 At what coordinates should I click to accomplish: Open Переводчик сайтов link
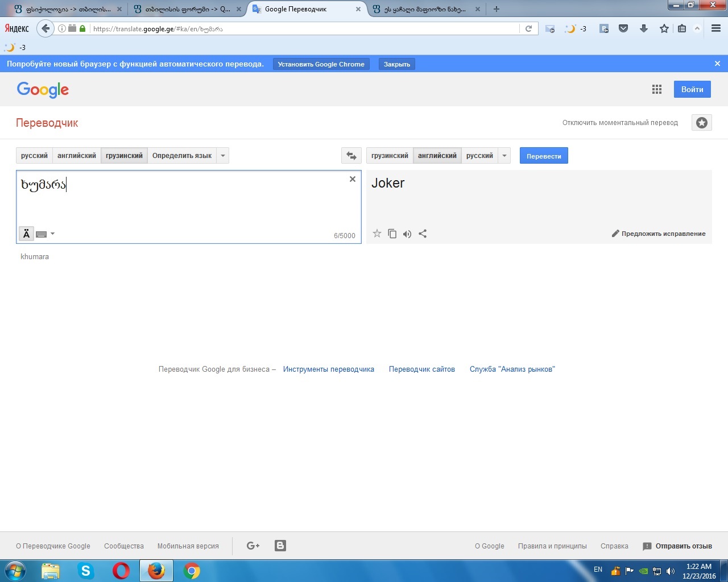click(422, 369)
